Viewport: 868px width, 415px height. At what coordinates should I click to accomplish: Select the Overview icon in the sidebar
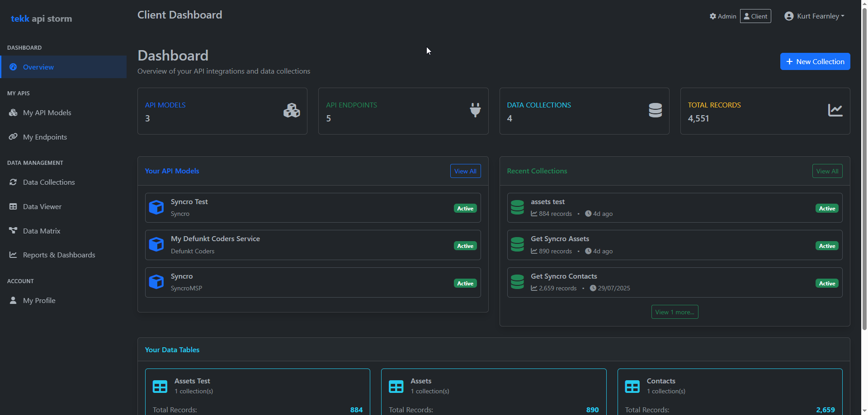14,67
